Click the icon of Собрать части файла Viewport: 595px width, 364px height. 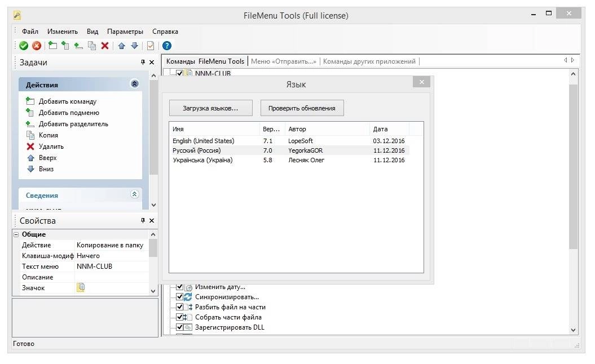point(188,317)
